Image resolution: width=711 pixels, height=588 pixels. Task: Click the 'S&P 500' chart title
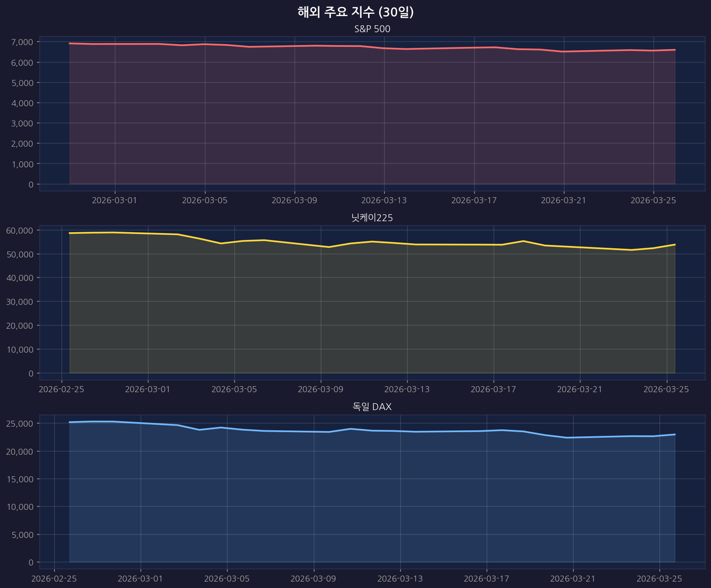372,29
